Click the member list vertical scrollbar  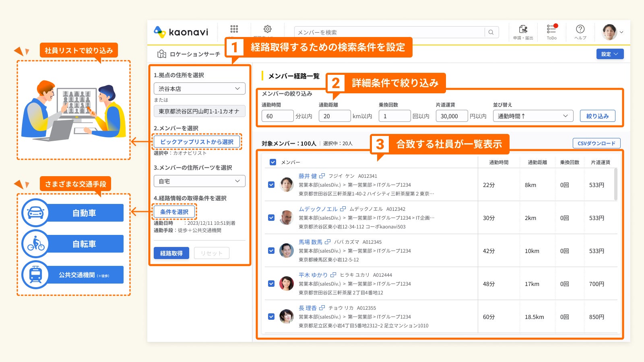click(x=615, y=184)
